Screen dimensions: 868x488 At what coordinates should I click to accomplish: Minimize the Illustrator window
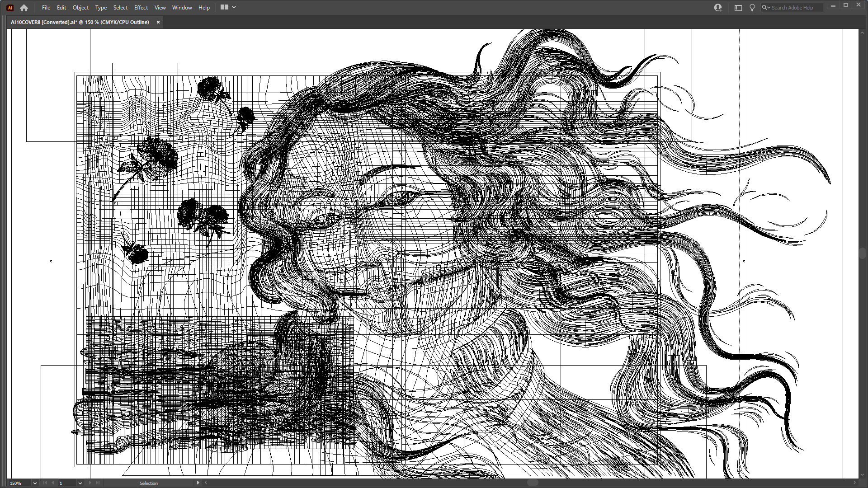(833, 5)
